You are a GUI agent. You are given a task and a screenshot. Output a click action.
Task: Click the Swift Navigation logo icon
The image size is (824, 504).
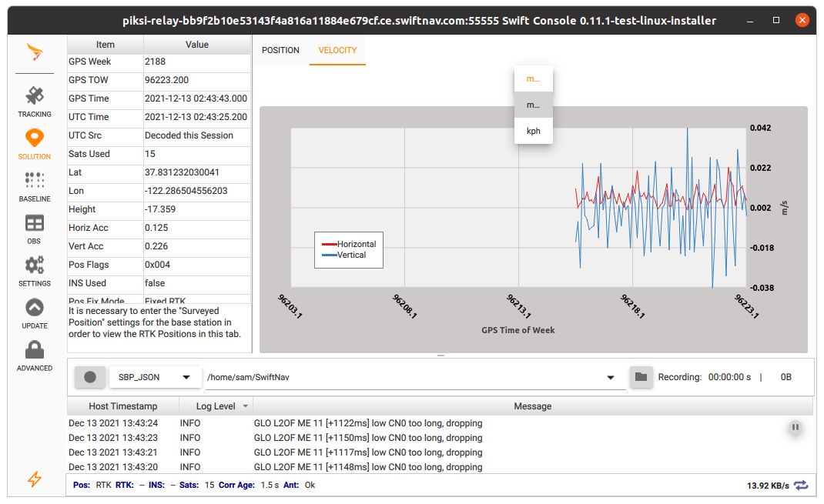pos(35,52)
